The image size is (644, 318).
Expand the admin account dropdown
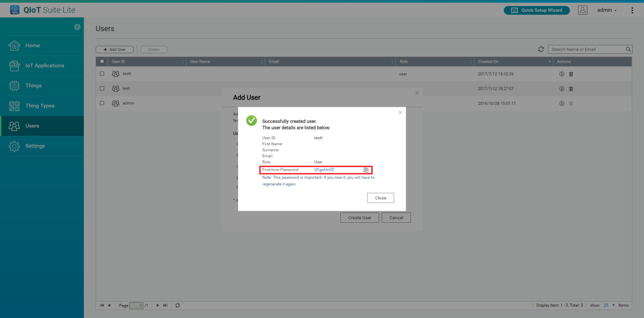coord(607,10)
